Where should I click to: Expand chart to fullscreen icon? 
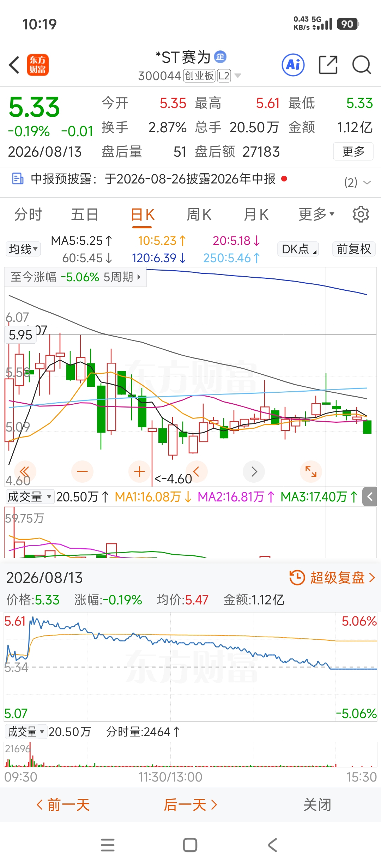click(x=311, y=471)
